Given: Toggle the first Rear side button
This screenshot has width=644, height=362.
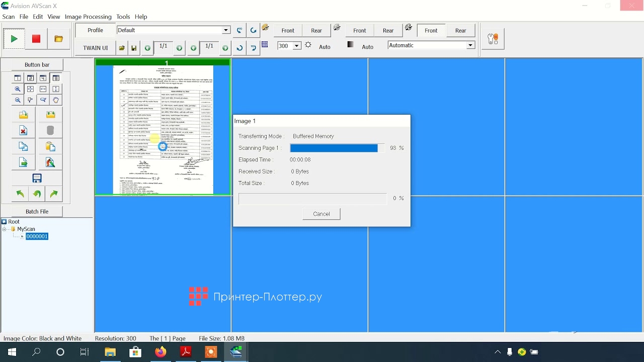Looking at the screenshot, I should pos(316,31).
